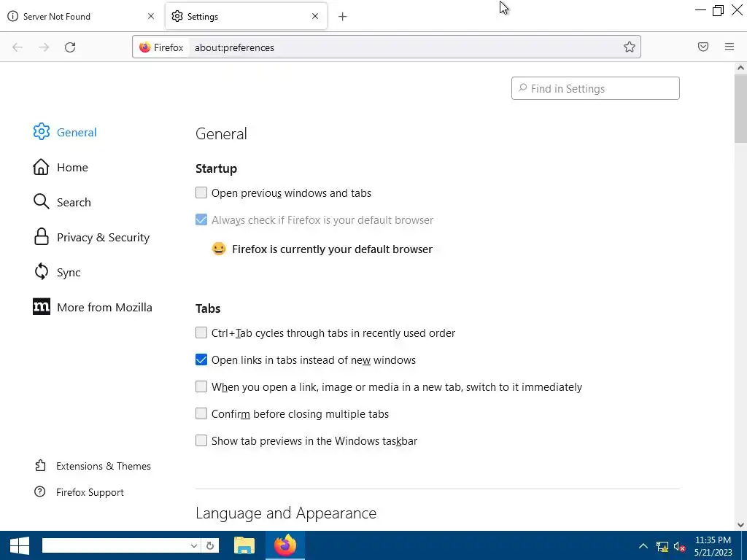The image size is (747, 560).
Task: Expand the taskbar address dropdown arrow
Action: click(x=194, y=545)
